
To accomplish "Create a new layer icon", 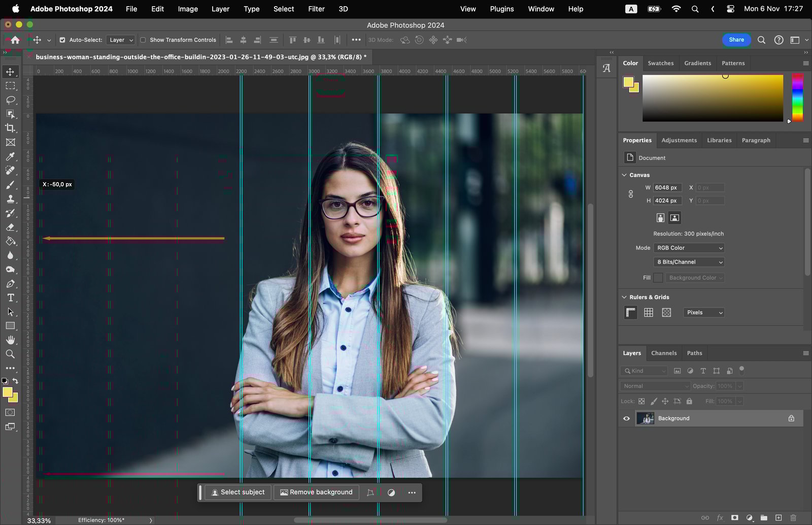I will click(779, 517).
